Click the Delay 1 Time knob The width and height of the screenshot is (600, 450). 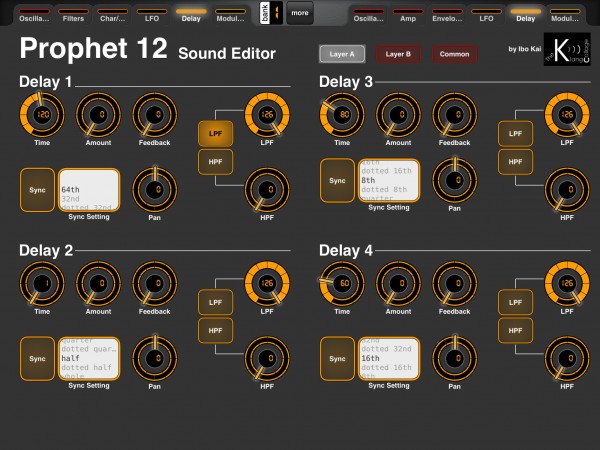coord(42,114)
